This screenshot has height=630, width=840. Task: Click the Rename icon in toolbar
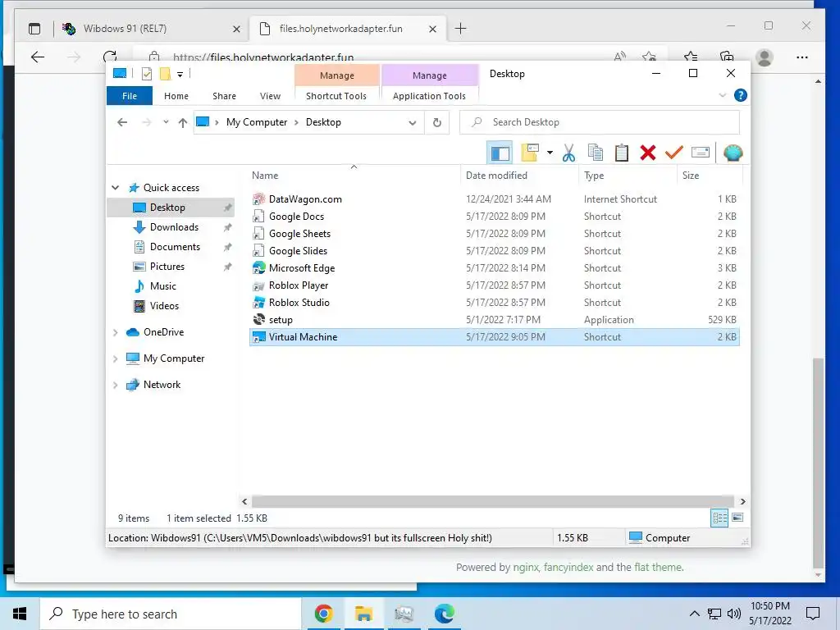pyautogui.click(x=701, y=153)
